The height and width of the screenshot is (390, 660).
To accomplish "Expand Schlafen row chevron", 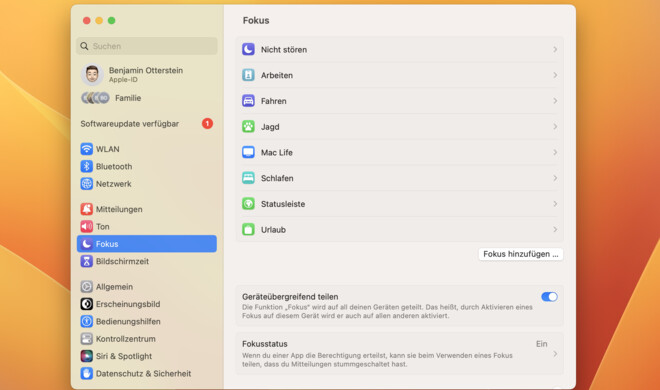I will point(555,178).
